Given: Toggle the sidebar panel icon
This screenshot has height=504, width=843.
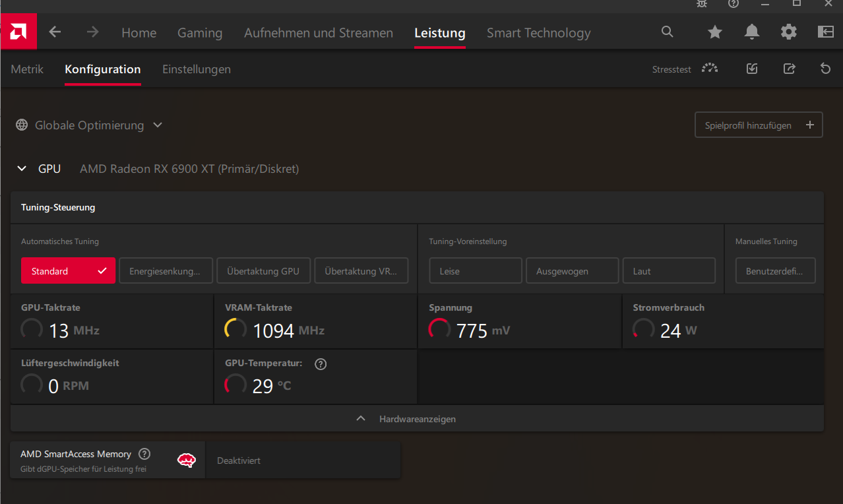Looking at the screenshot, I should pyautogui.click(x=825, y=32).
